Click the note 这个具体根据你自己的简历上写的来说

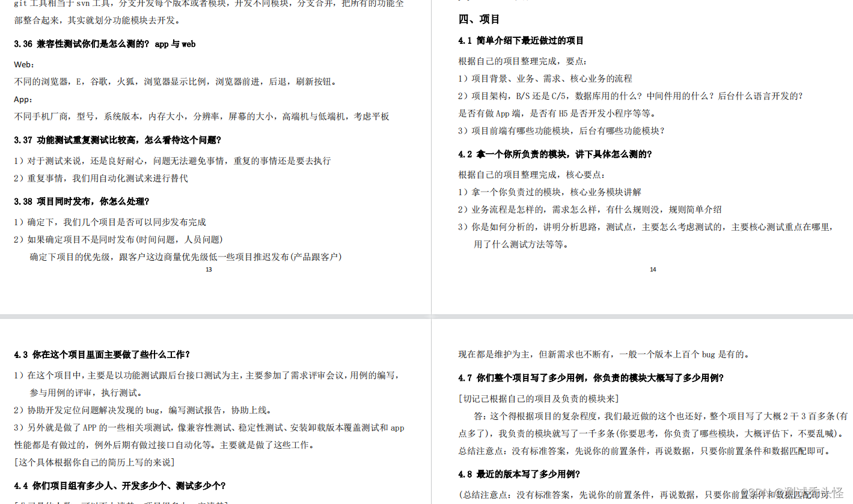tap(93, 463)
